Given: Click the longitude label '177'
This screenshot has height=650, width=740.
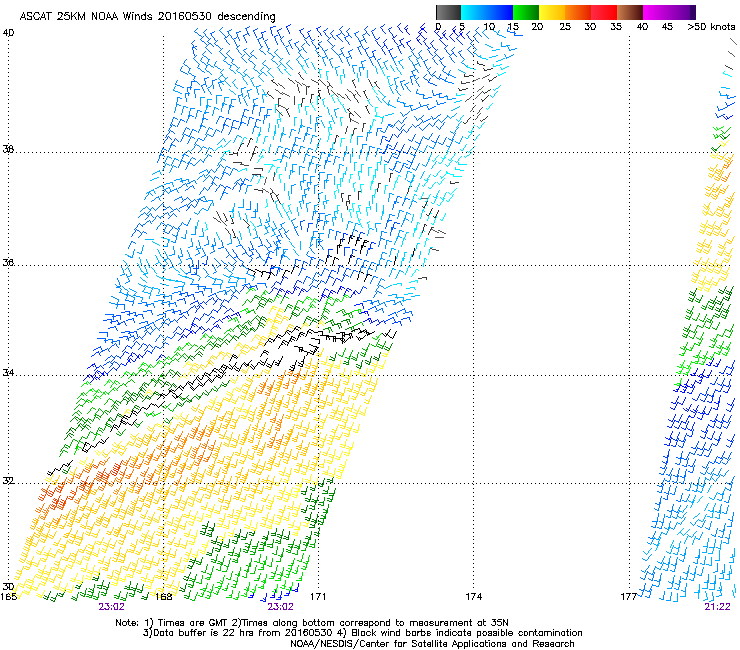Looking at the screenshot, I should pos(629,597).
